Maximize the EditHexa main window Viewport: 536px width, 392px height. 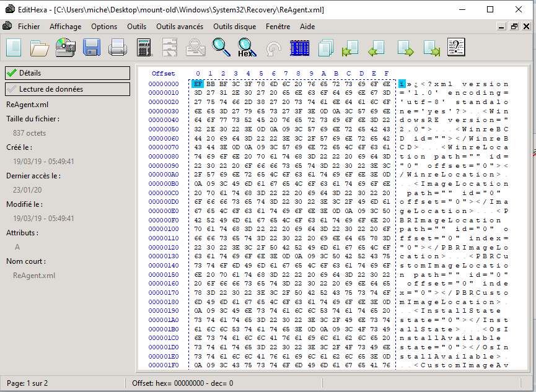point(490,9)
